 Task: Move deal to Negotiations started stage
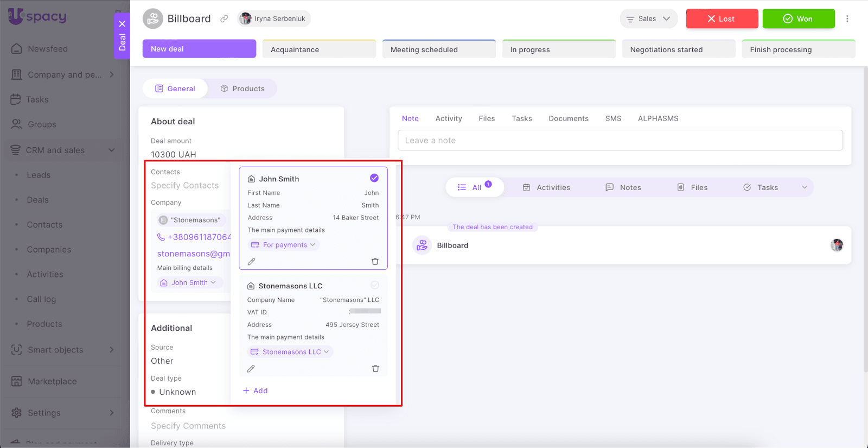pyautogui.click(x=678, y=49)
